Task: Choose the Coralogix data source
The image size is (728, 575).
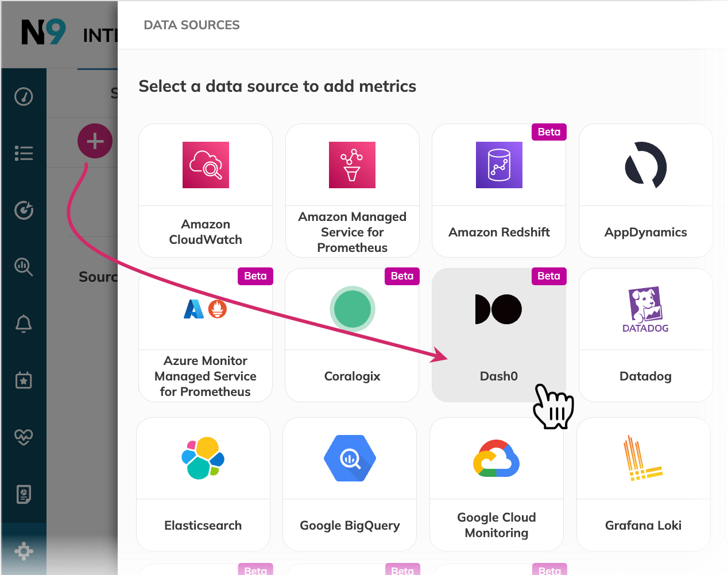Action: tap(352, 335)
